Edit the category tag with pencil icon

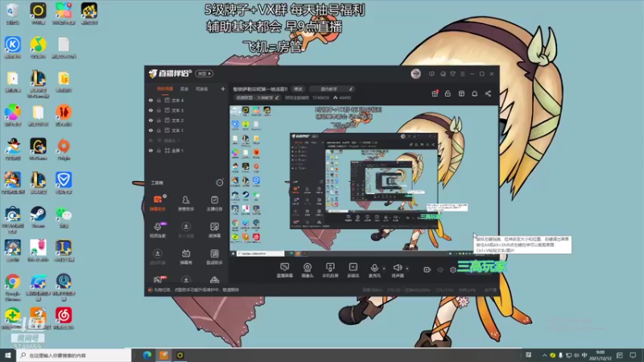pos(277,97)
